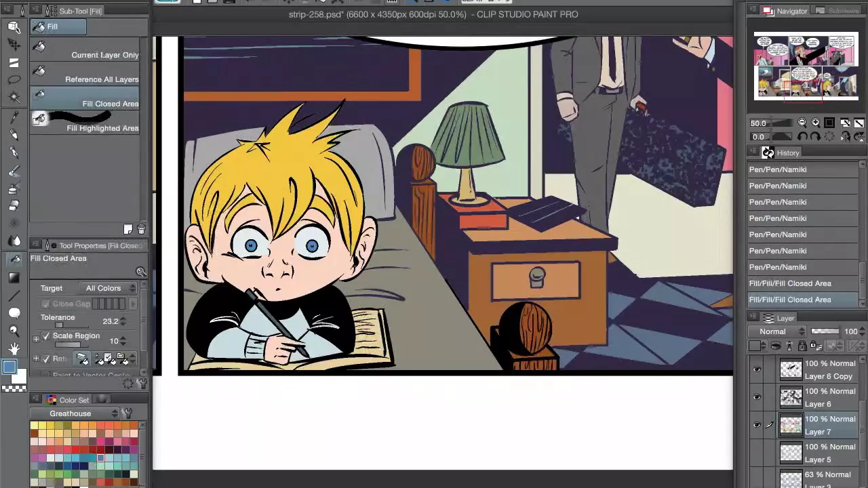
Task: Select the Eyedropper tool
Action: click(14, 117)
